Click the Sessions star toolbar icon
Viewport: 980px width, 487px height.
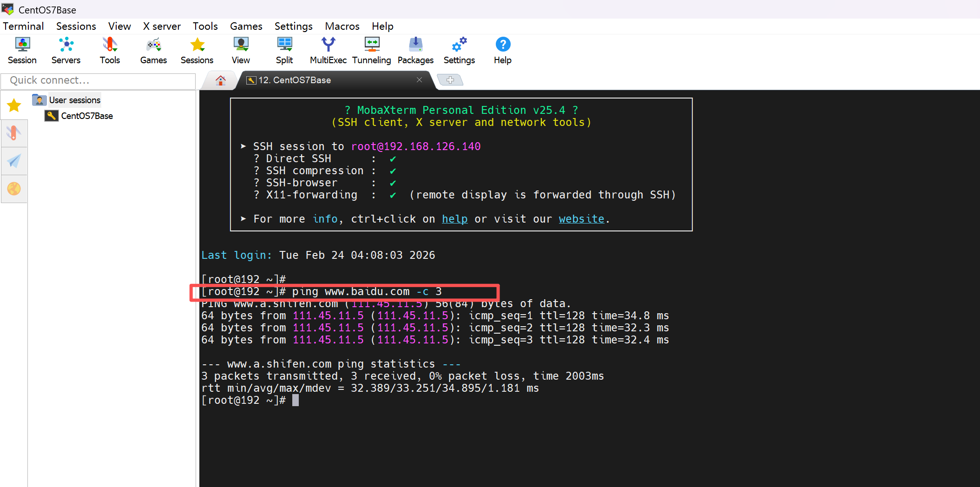click(x=197, y=51)
